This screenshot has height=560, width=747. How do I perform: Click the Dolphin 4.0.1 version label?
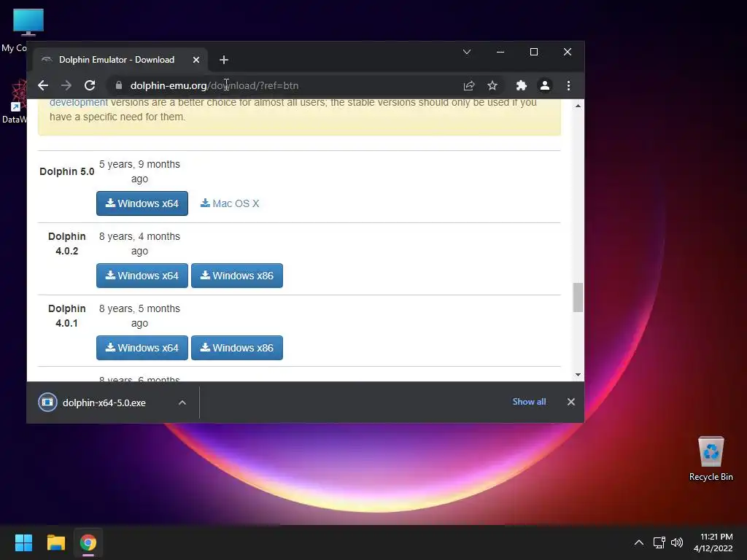coord(66,316)
